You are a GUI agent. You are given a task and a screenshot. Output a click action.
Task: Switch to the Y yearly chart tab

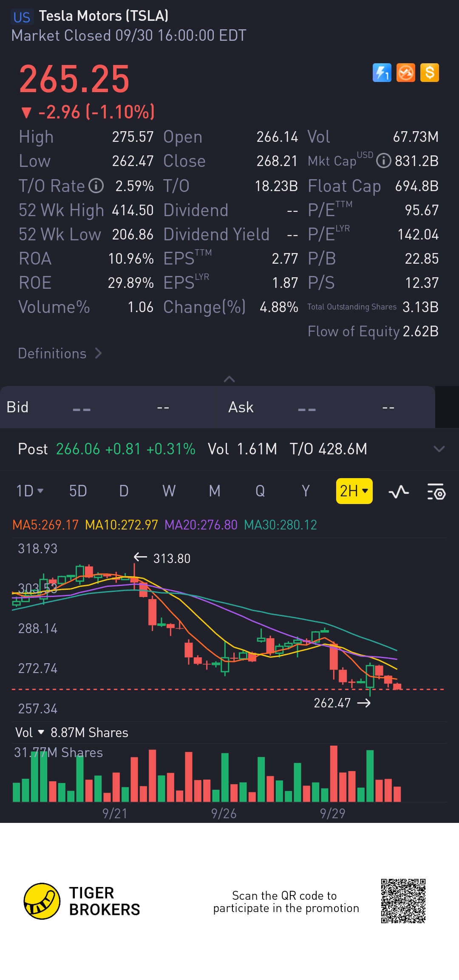pos(306,491)
